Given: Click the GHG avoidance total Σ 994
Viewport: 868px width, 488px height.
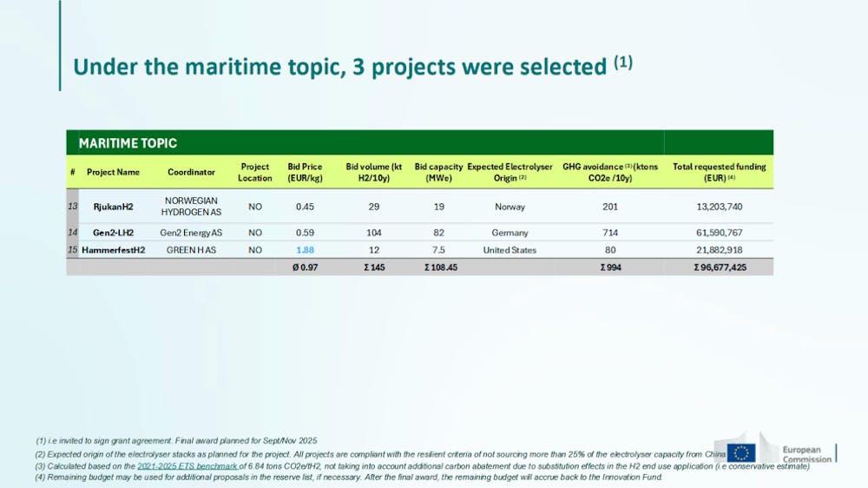Looking at the screenshot, I should [x=610, y=267].
